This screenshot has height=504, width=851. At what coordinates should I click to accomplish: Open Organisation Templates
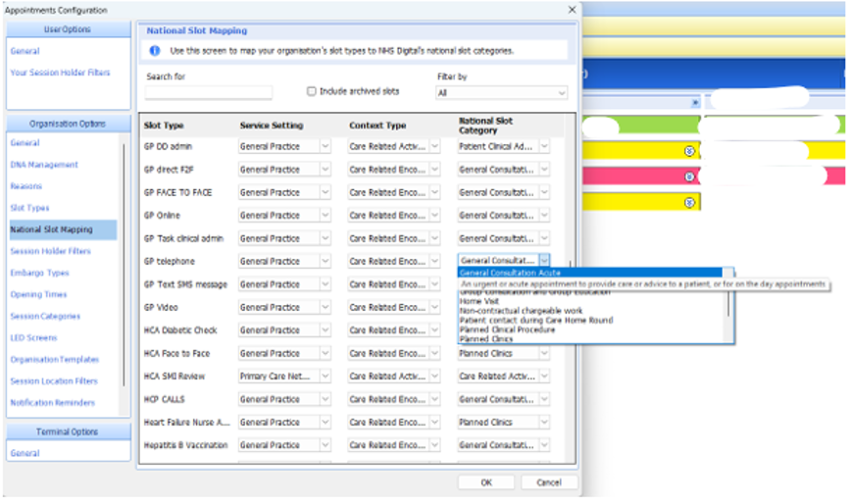point(55,359)
